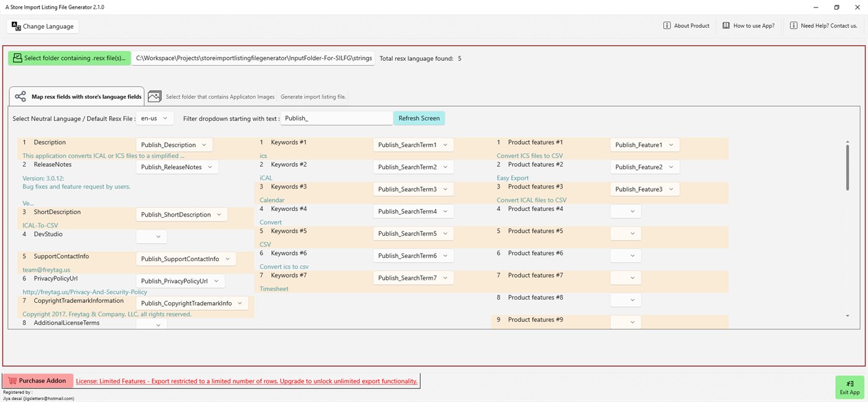The width and height of the screenshot is (868, 402).
Task: Click the Change Language translate icon
Action: tap(16, 26)
